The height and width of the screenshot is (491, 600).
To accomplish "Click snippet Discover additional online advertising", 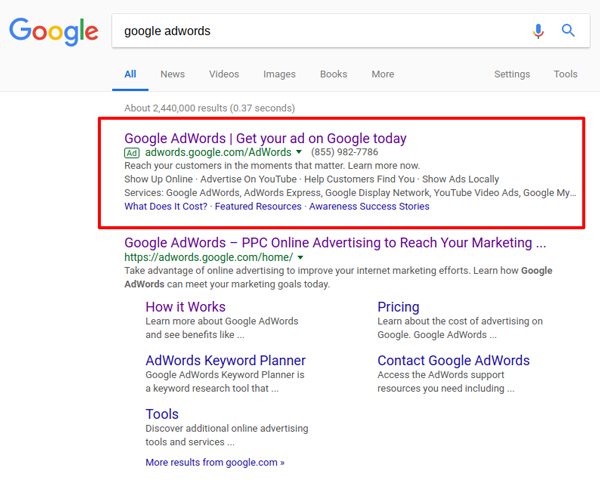I will pos(227,435).
